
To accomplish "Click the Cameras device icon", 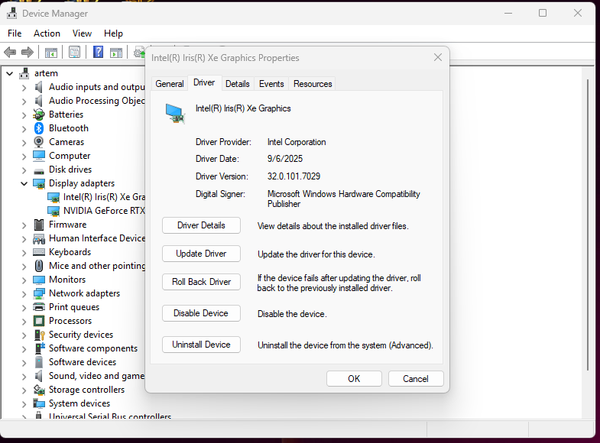I will [39, 142].
